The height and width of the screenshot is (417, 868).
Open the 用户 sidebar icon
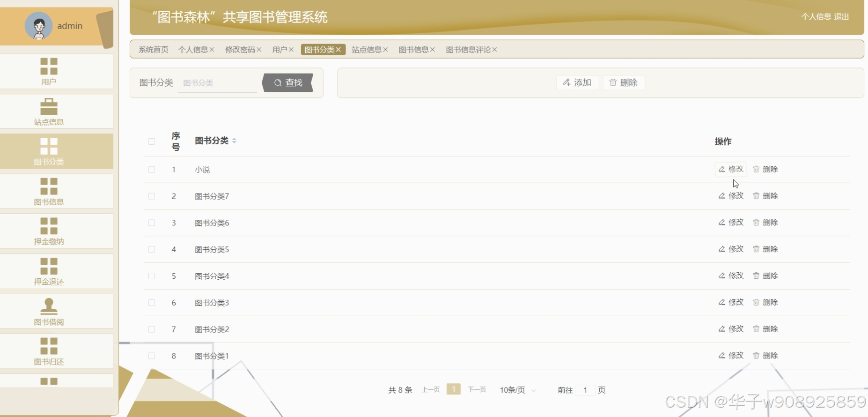(49, 67)
